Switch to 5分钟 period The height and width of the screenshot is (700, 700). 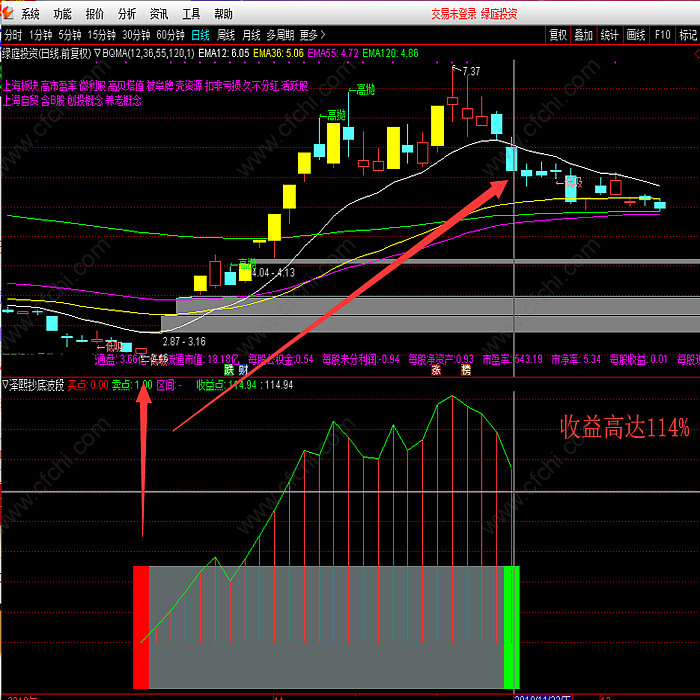tap(70, 35)
